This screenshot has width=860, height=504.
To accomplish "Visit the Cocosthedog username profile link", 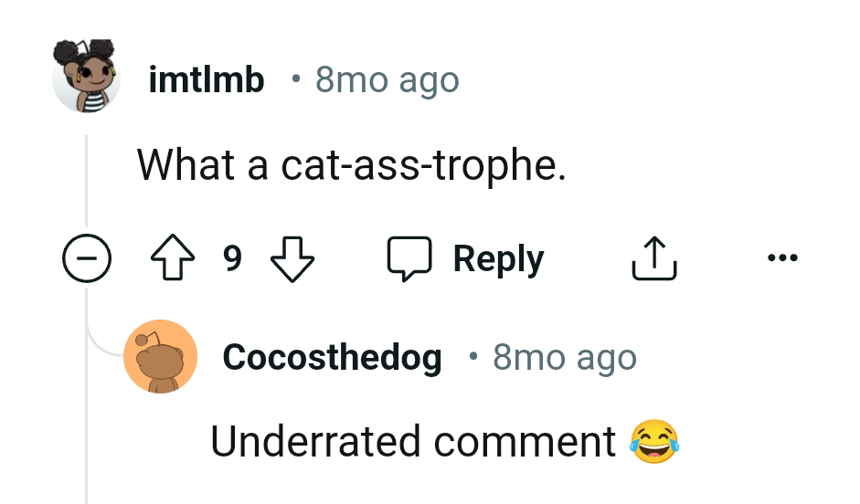I will 332,357.
